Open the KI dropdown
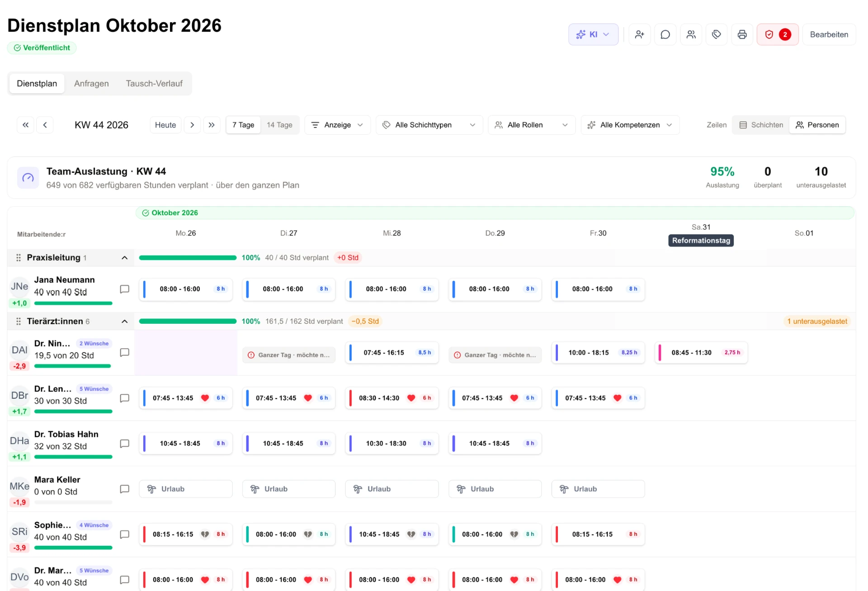Screen dimensions: 868x591 point(593,34)
